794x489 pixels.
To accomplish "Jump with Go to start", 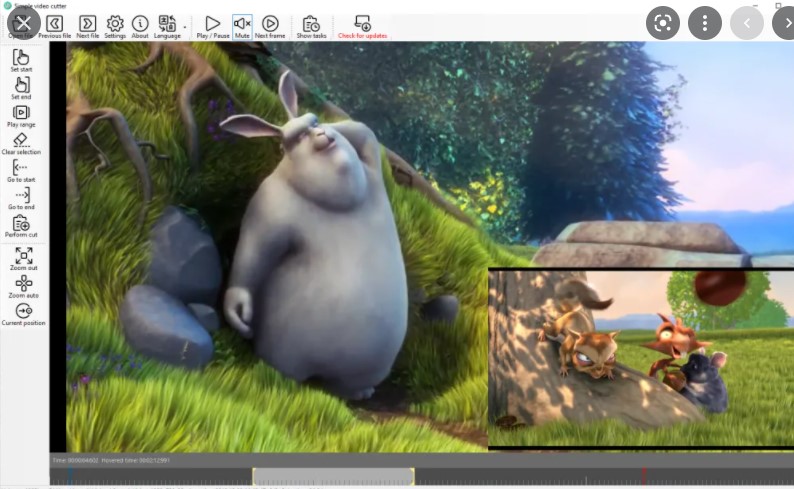I will [x=21, y=171].
